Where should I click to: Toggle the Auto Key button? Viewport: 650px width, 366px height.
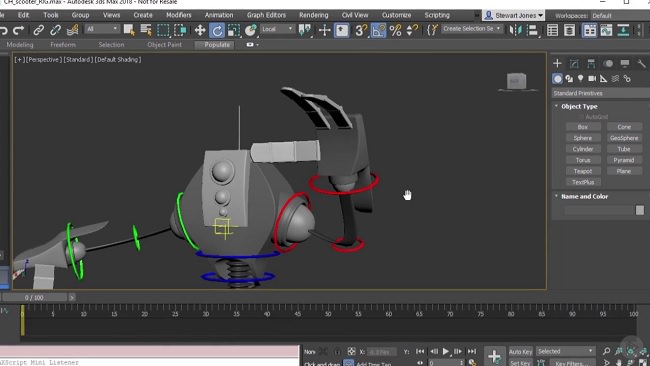click(x=521, y=352)
